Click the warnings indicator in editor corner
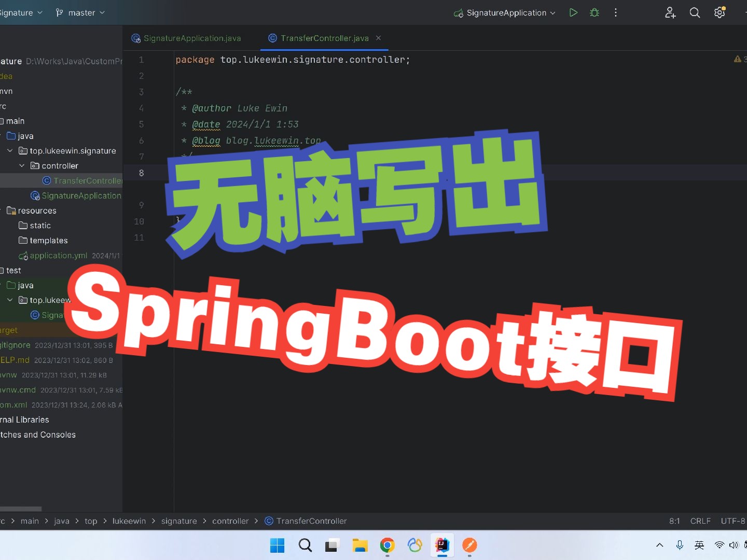The height and width of the screenshot is (560, 747). (x=740, y=59)
